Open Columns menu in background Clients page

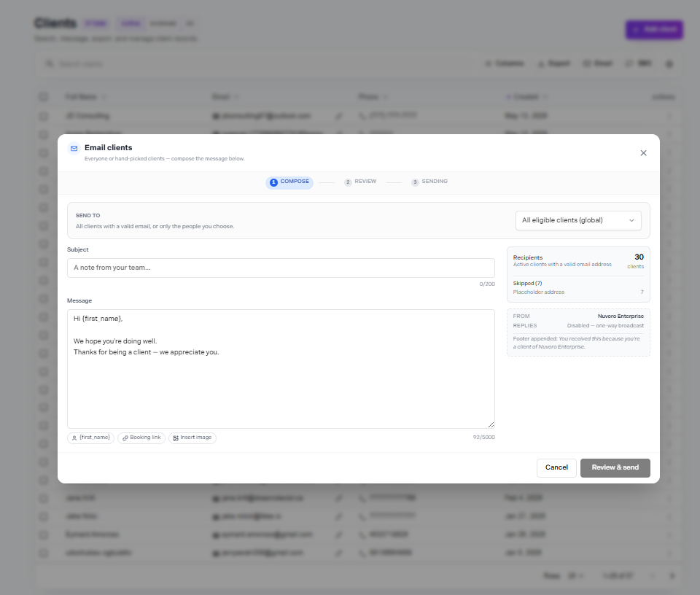pyautogui.click(x=505, y=63)
